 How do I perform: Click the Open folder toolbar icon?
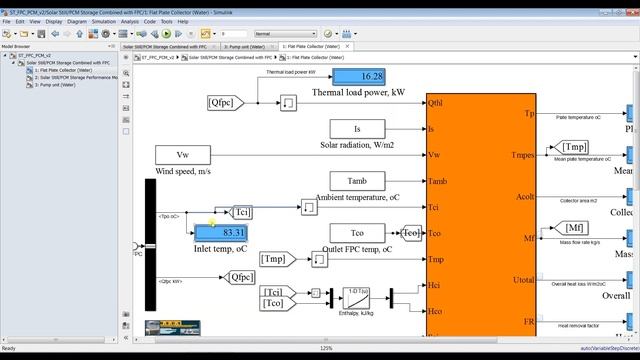pyautogui.click(x=24, y=34)
